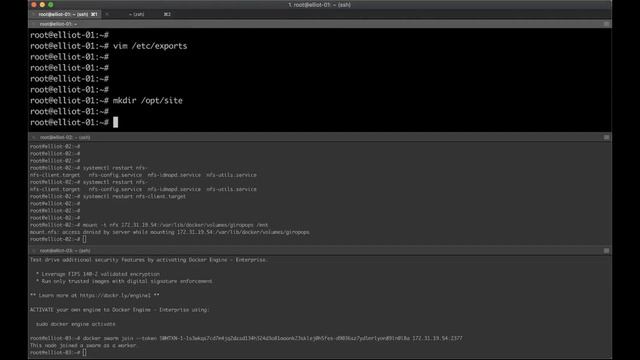This screenshot has height=360, width=640.
Task: Close the second terminal tab with its x
Action: [107, 14]
